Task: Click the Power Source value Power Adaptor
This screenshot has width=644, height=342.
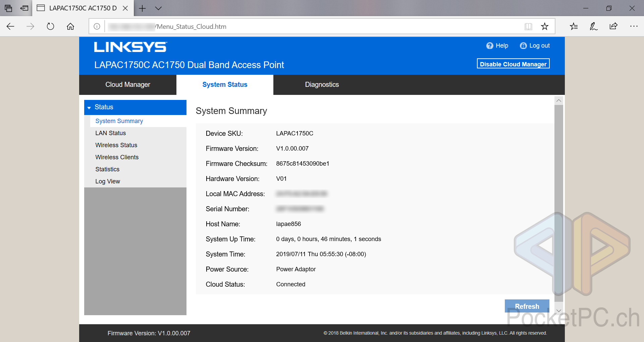Action: 296,269
